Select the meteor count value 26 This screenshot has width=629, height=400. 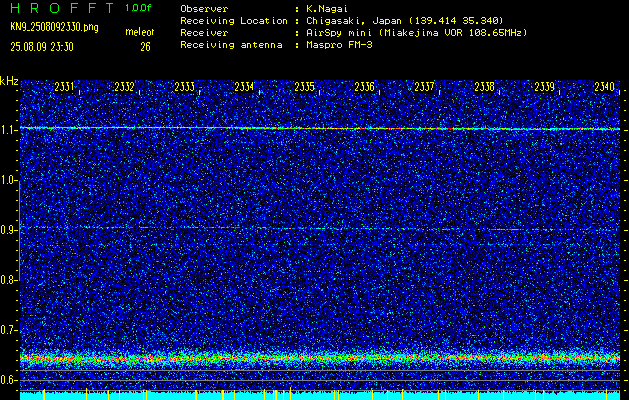145,47
